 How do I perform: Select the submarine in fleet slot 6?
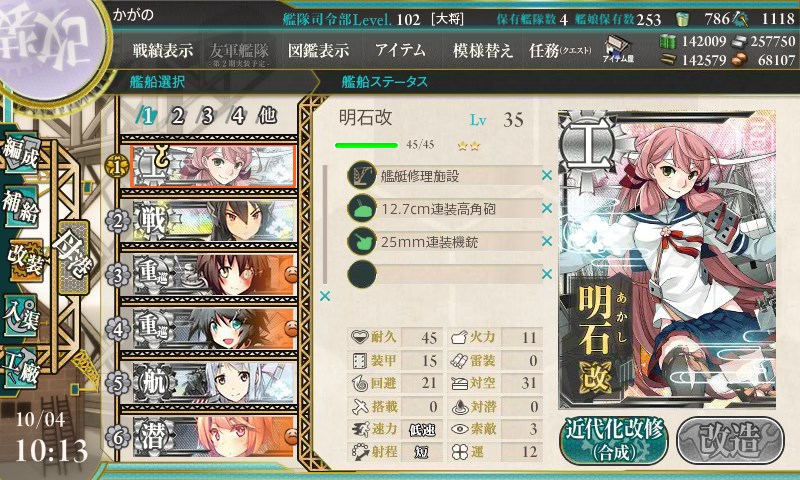coord(214,437)
